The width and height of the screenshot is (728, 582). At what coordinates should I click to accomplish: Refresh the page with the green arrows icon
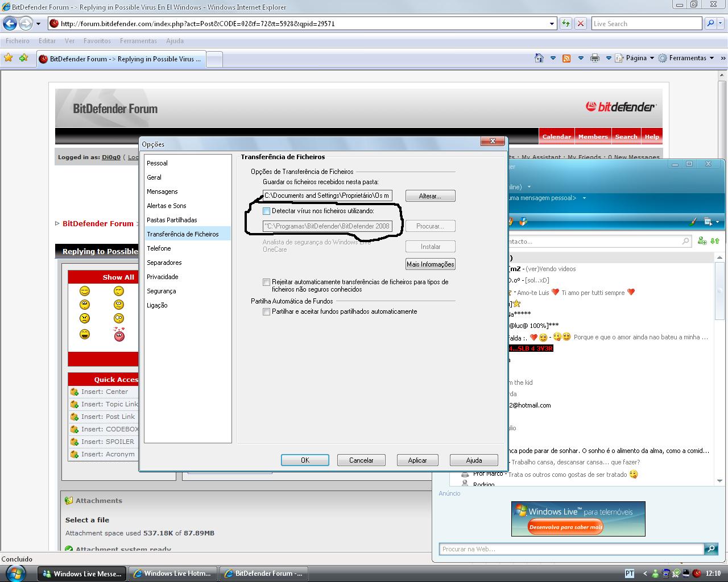click(566, 23)
